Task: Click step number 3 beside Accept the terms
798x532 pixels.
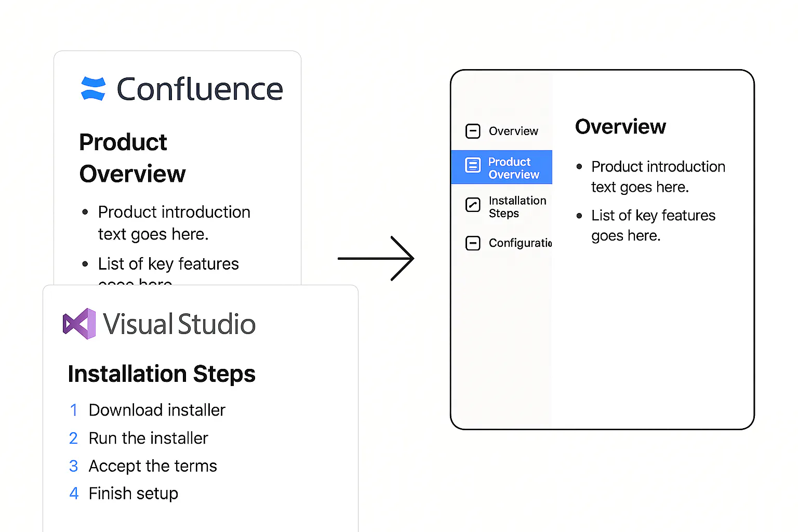Action: pyautogui.click(x=74, y=466)
